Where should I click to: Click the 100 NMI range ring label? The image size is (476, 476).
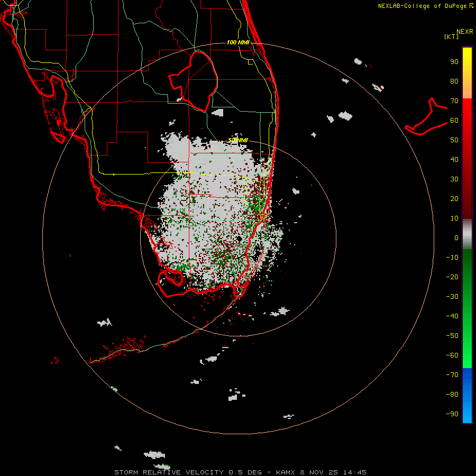[x=238, y=42]
